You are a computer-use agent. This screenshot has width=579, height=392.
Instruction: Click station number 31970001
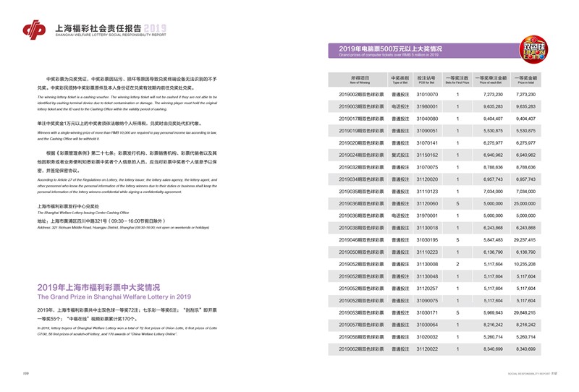(427, 216)
